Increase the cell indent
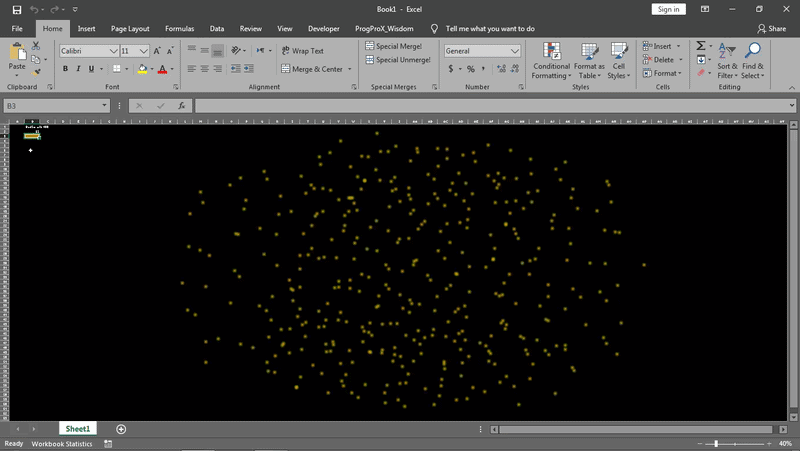This screenshot has width=800, height=451. [249, 68]
